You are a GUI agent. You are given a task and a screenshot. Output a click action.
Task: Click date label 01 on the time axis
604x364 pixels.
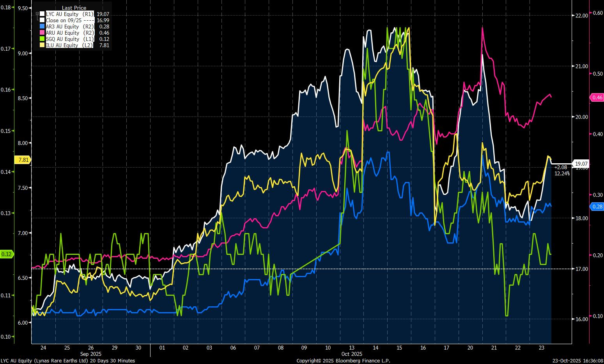click(162, 348)
